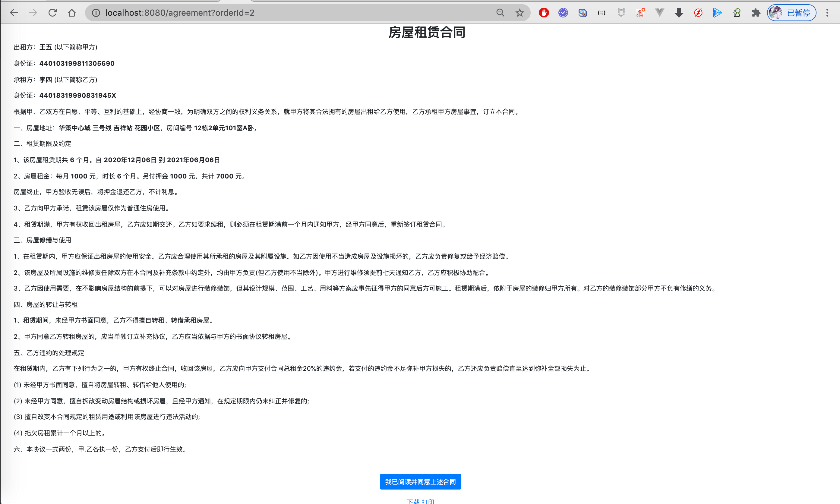Click the browser forward arrow

[33, 13]
